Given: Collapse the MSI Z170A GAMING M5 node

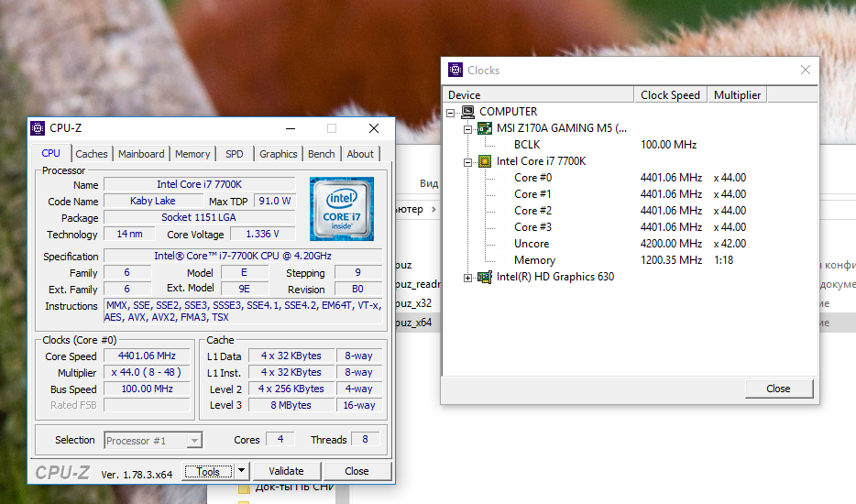Looking at the screenshot, I should click(x=467, y=129).
